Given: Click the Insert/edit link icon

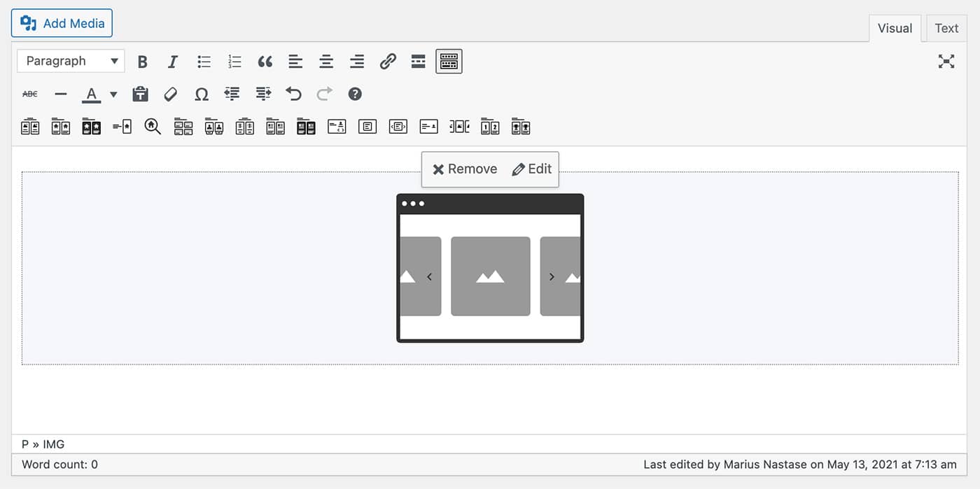Looking at the screenshot, I should pyautogui.click(x=388, y=62).
